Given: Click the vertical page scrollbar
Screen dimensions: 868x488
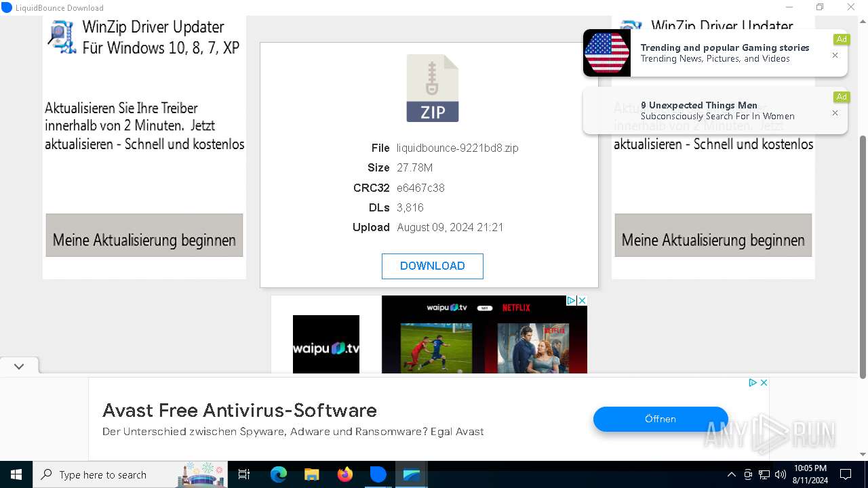Looking at the screenshot, I should click(863, 258).
